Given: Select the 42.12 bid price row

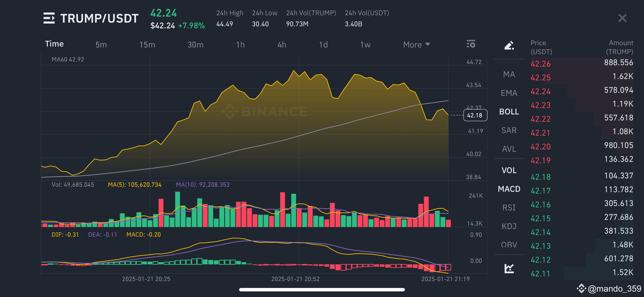Looking at the screenshot, I should pyautogui.click(x=582, y=259).
